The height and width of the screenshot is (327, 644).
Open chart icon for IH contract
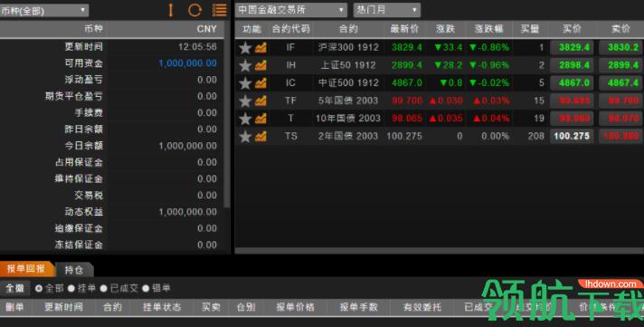coord(260,65)
